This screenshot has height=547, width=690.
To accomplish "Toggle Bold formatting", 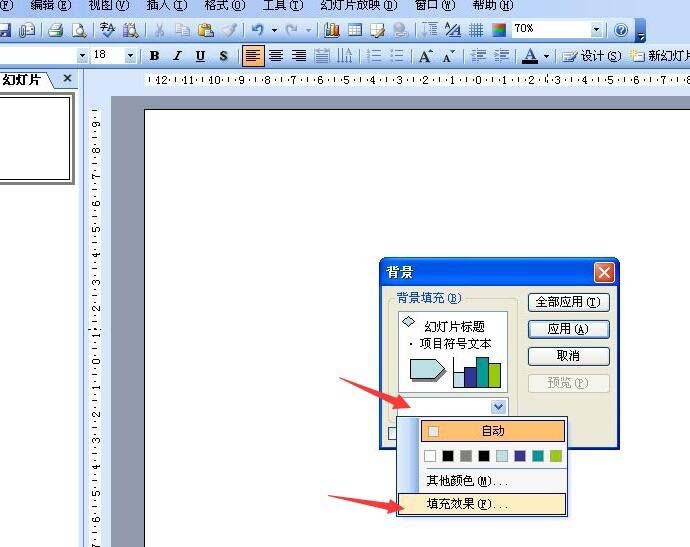I will (x=154, y=56).
